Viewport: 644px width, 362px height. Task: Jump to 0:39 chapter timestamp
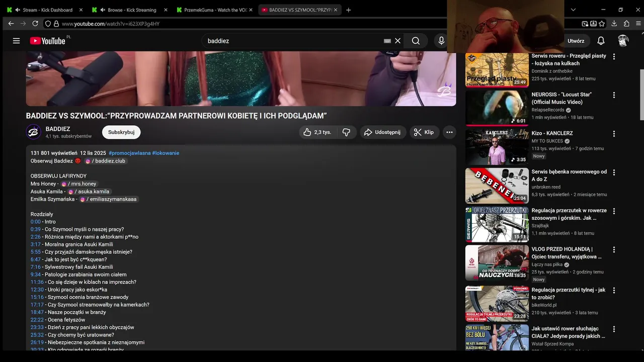(35, 229)
